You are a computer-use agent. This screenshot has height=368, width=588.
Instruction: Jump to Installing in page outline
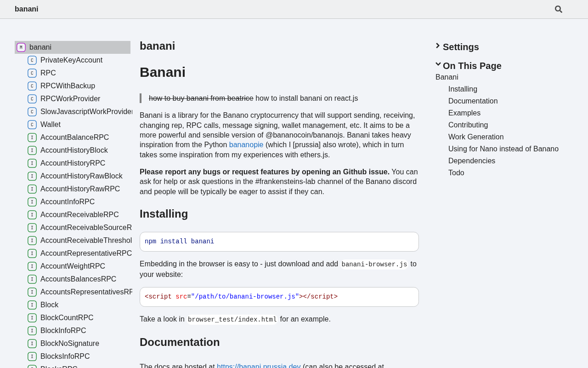pyautogui.click(x=463, y=89)
